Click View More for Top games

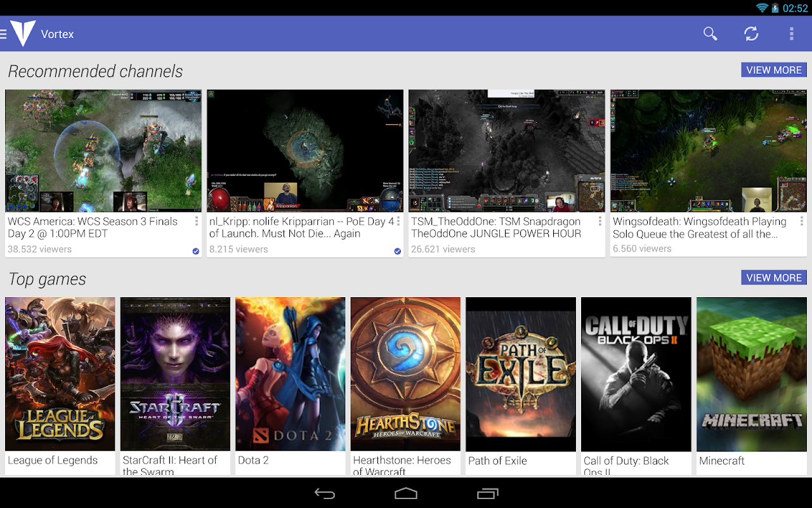774,277
